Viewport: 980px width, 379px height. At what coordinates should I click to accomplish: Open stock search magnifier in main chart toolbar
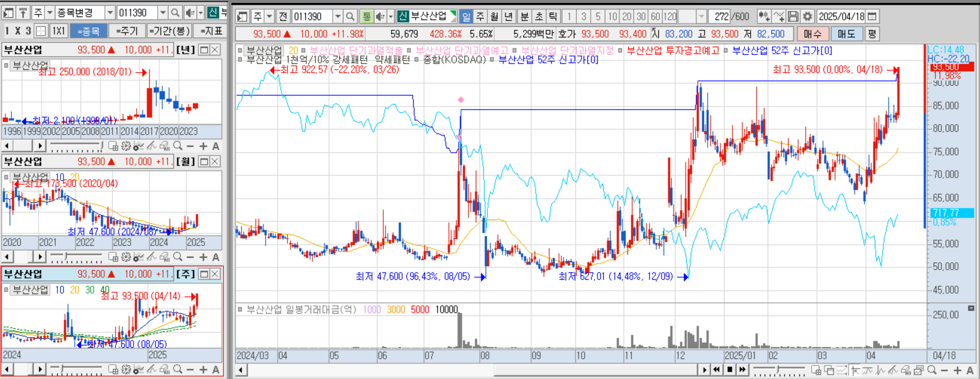tap(350, 17)
